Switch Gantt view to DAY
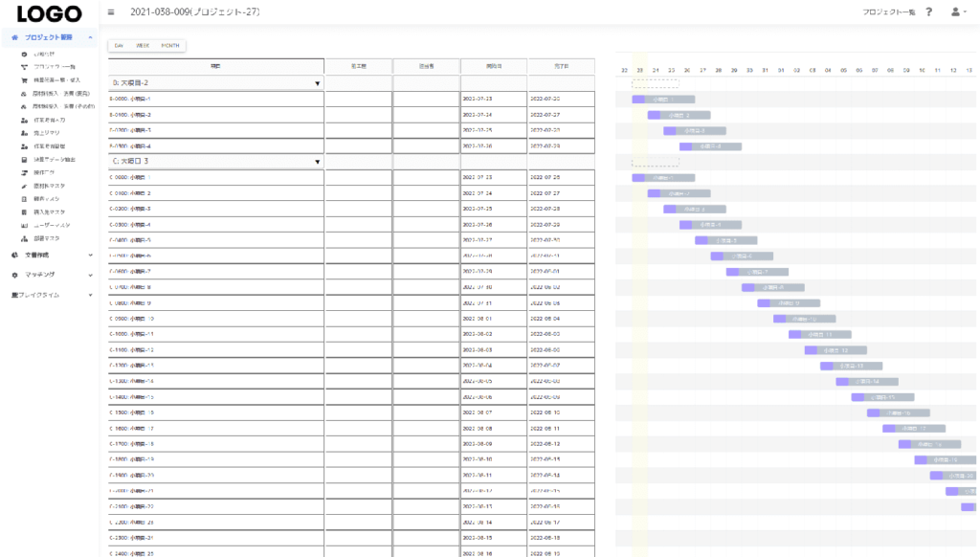Viewport: 980px width, 557px height. 119,45
